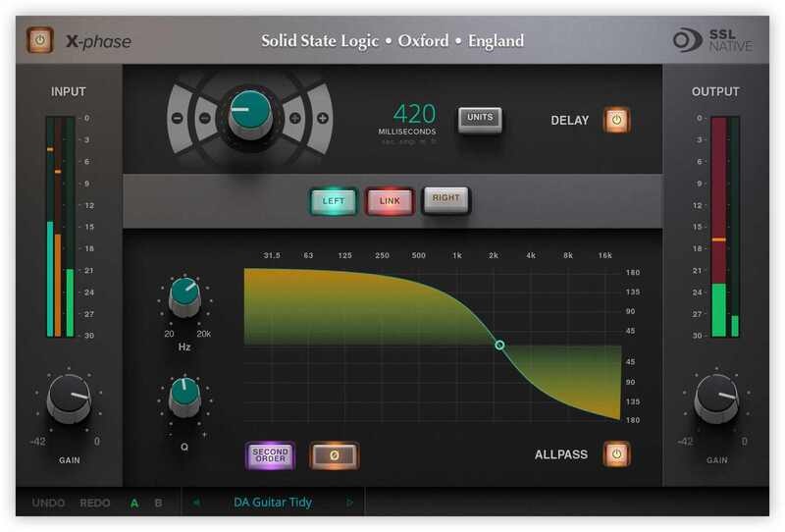
Task: Toggle the phase invert Ø button
Action: (335, 454)
